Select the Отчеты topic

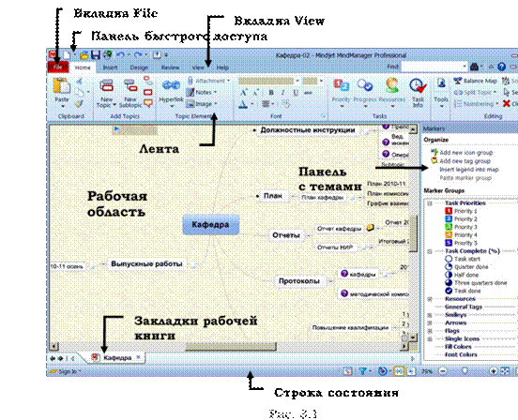pos(286,235)
